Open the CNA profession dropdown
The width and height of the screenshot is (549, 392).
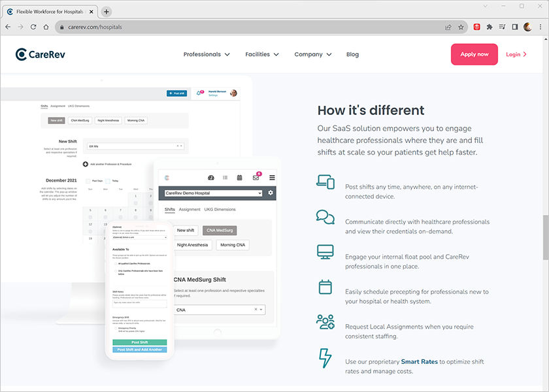[220, 310]
